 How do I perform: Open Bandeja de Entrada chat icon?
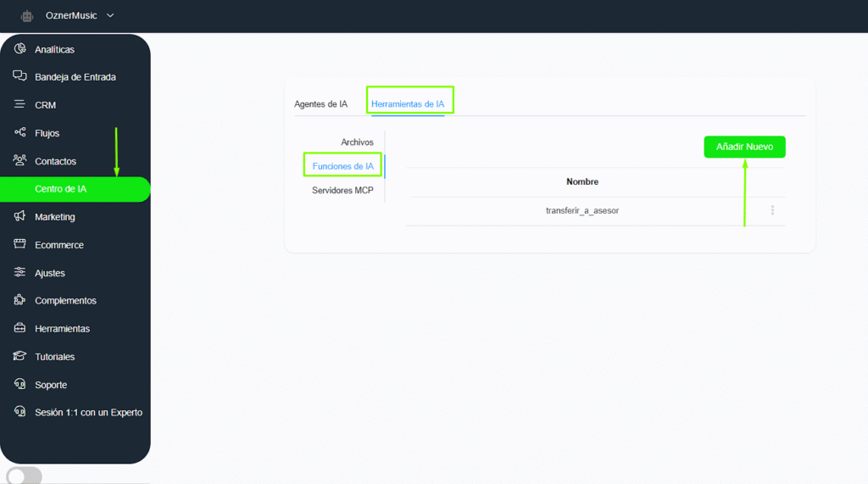[20, 76]
